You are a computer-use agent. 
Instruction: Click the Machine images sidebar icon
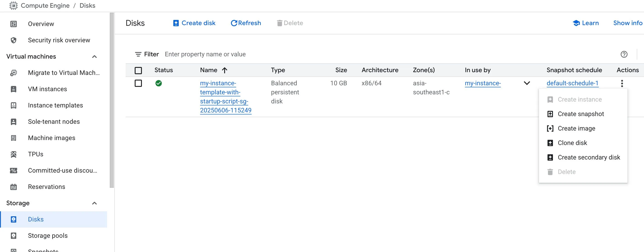click(14, 138)
